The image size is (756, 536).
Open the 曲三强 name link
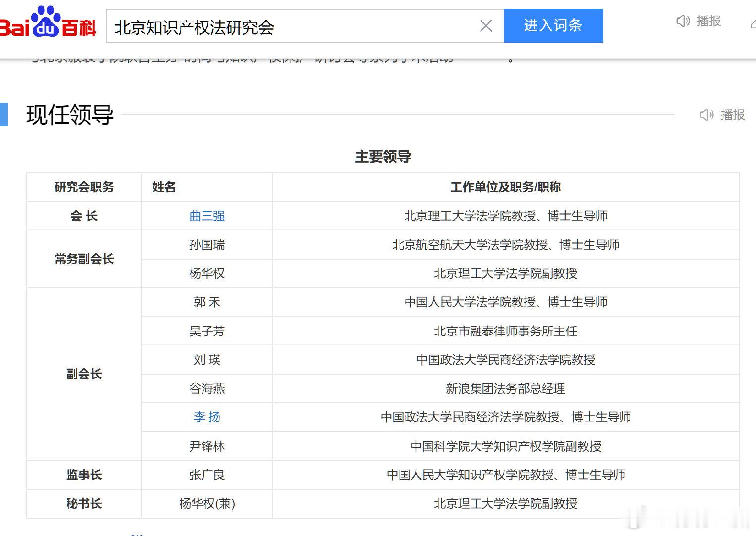207,216
